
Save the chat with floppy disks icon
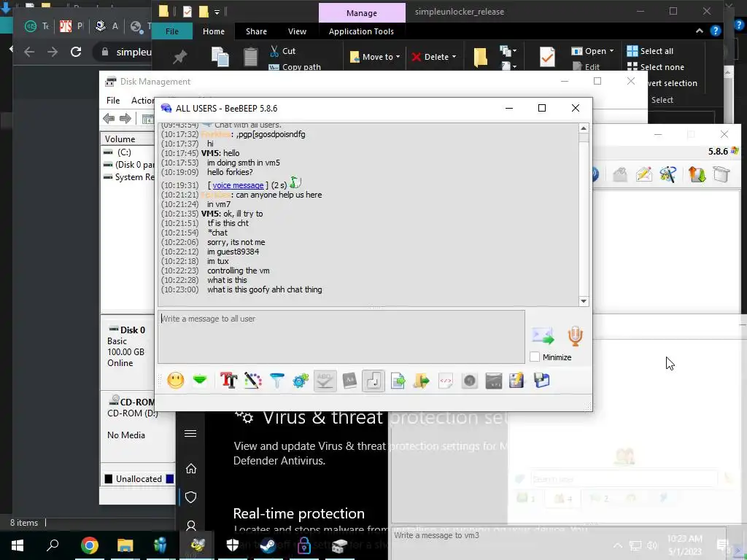click(x=542, y=381)
